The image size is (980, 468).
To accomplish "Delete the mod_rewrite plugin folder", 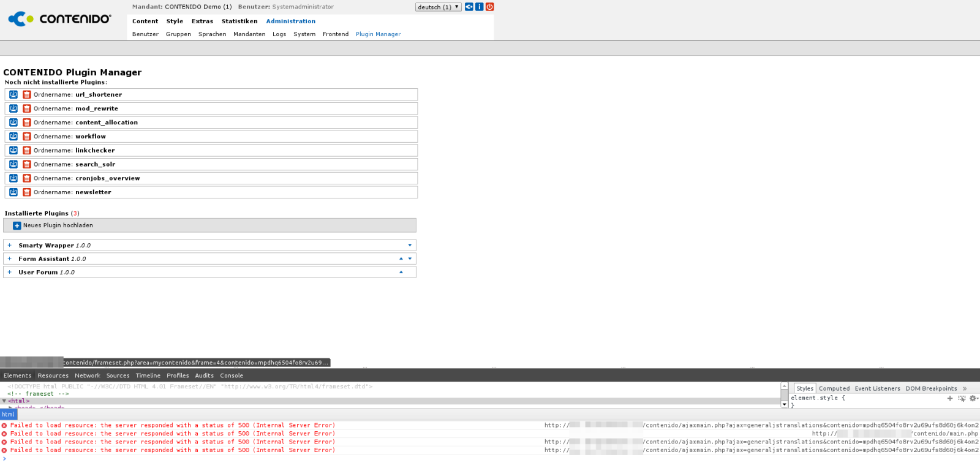I will (27, 108).
